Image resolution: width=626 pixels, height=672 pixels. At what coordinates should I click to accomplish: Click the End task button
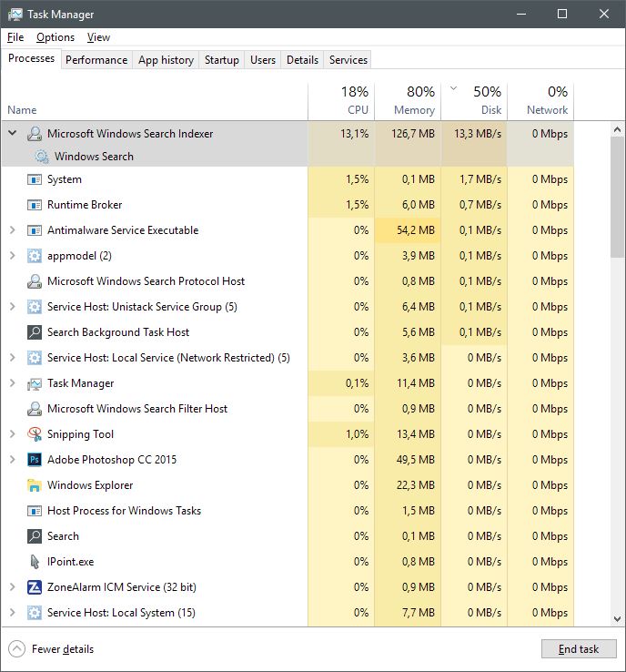(x=579, y=649)
